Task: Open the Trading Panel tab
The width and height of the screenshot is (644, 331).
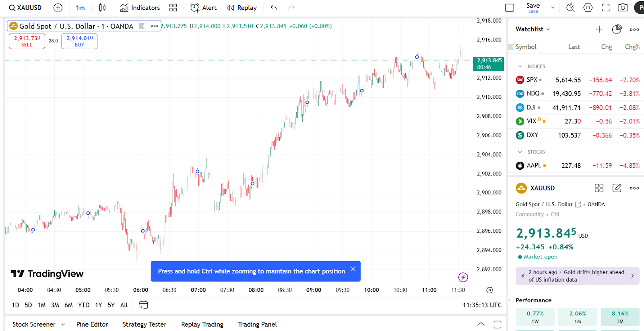Action: 257,324
